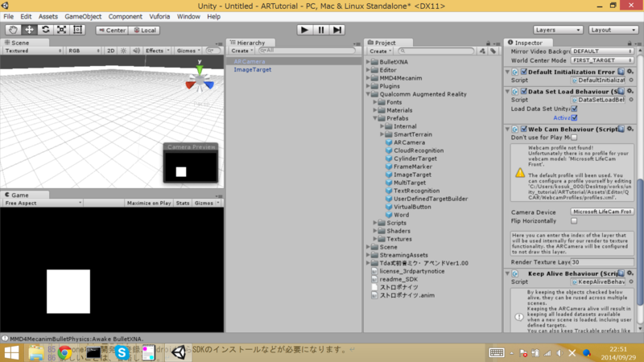Select the Move tool

[x=29, y=30]
